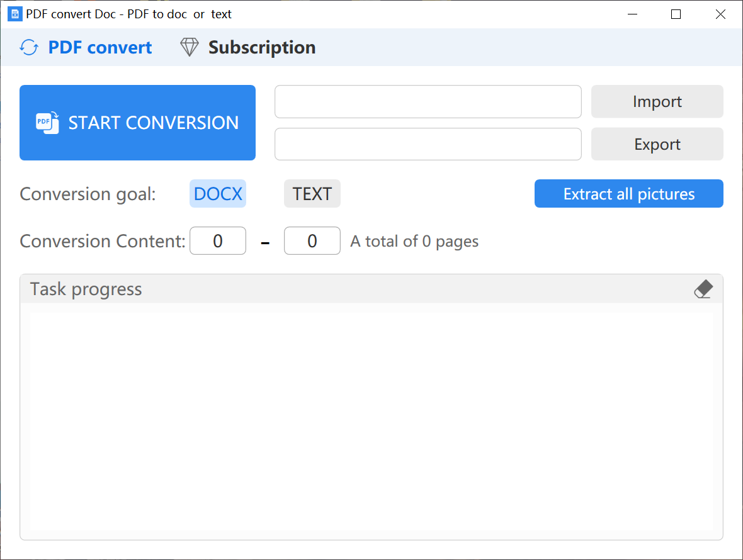Click the export file path field
Viewport: 743px width, 560px height.
(428, 145)
